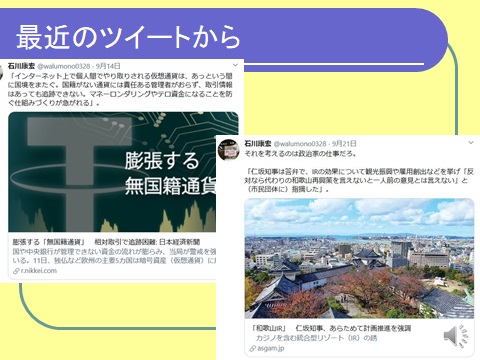Click headline 「和歌山IR」 仁坂知事、あらためて計画推進を強調
480x360 pixels.
331,328
